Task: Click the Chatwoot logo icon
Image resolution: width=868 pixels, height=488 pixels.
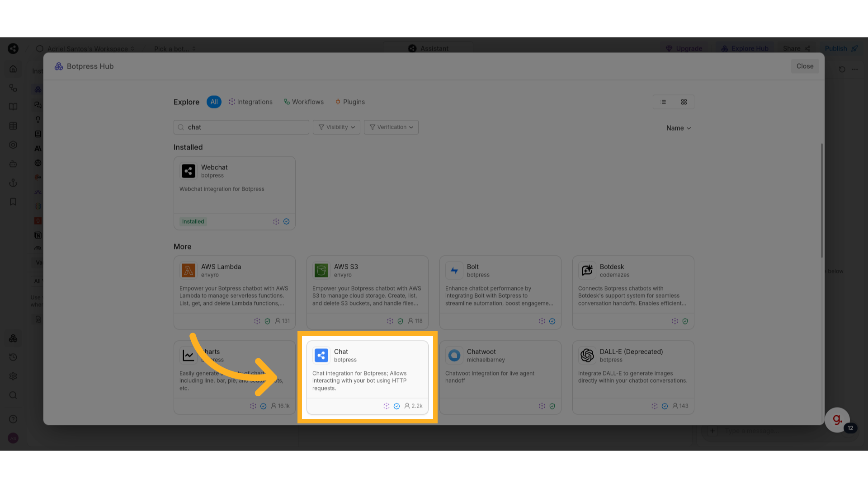Action: 454,355
